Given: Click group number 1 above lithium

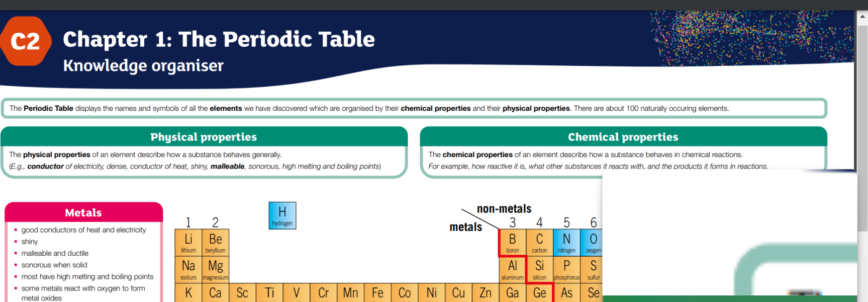Looking at the screenshot, I should coord(188,222).
